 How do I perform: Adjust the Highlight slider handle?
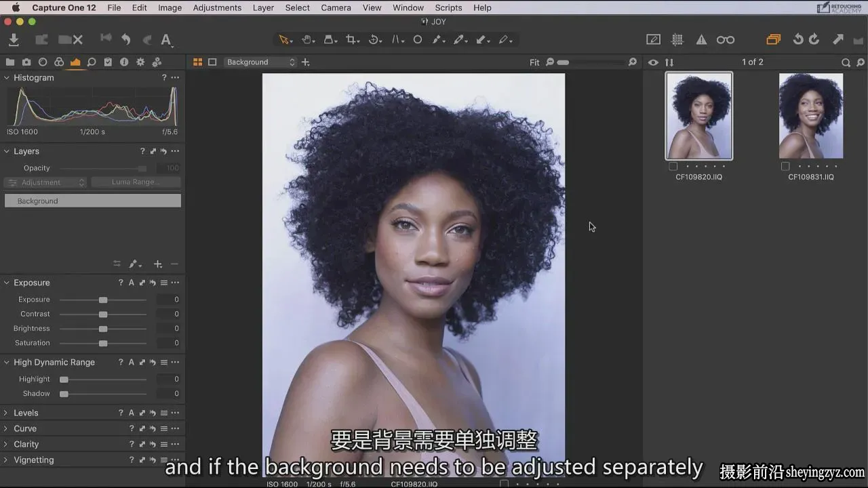(64, 380)
